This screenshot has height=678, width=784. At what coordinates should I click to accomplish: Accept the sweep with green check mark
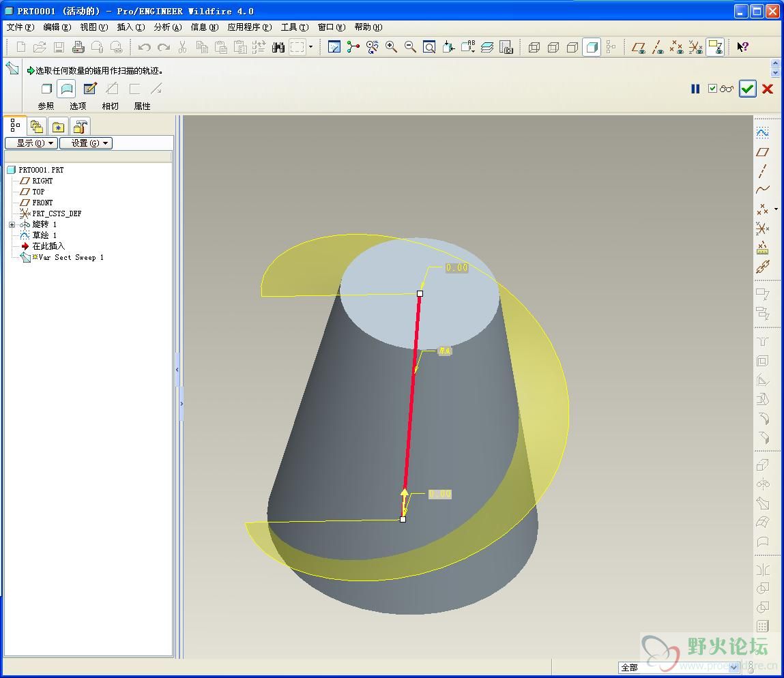748,89
